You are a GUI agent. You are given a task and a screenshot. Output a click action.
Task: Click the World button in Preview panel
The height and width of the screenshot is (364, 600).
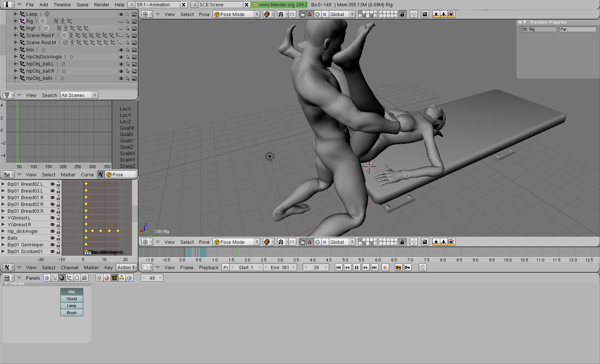[72, 299]
